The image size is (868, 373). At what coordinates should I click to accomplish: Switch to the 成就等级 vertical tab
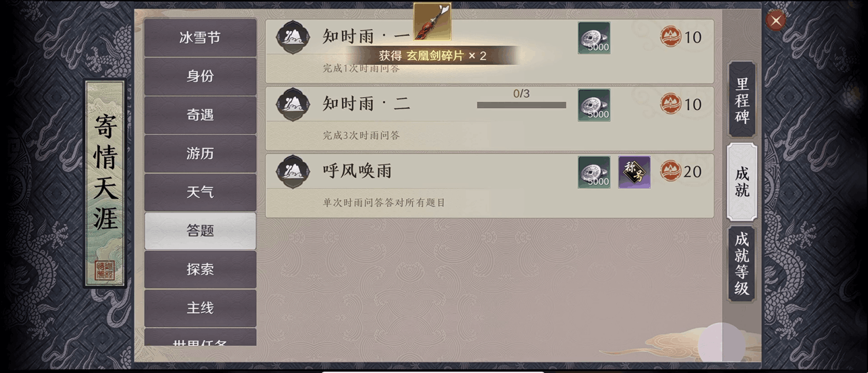coord(742,264)
